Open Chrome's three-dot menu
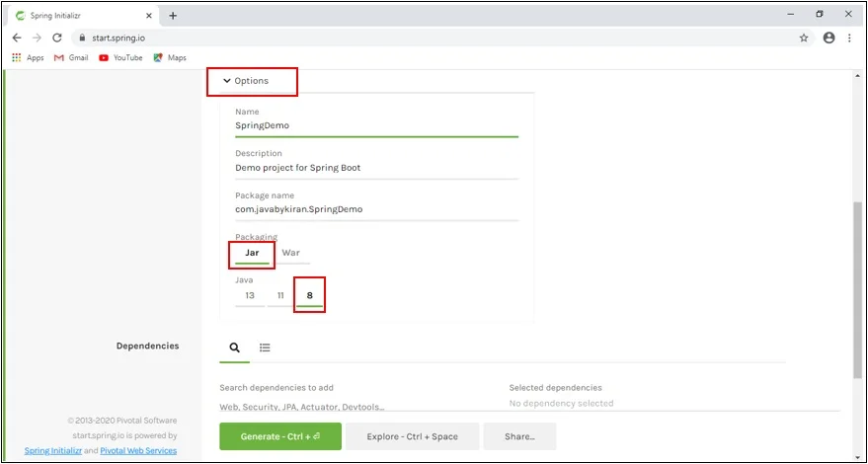Image resolution: width=868 pixels, height=464 pixels. [x=850, y=38]
